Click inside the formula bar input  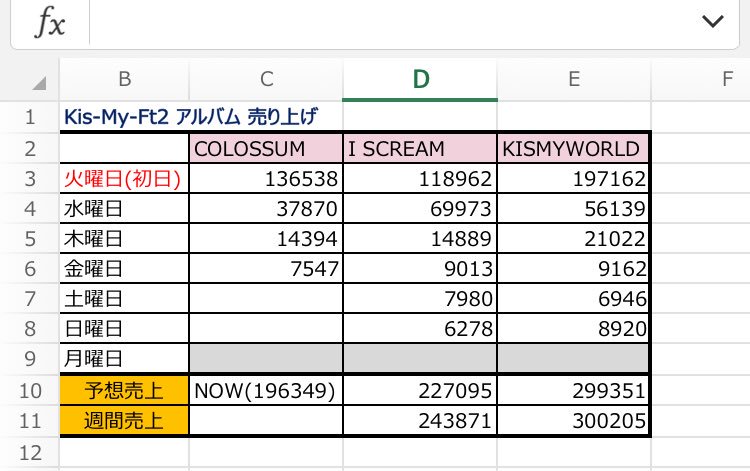click(x=390, y=22)
